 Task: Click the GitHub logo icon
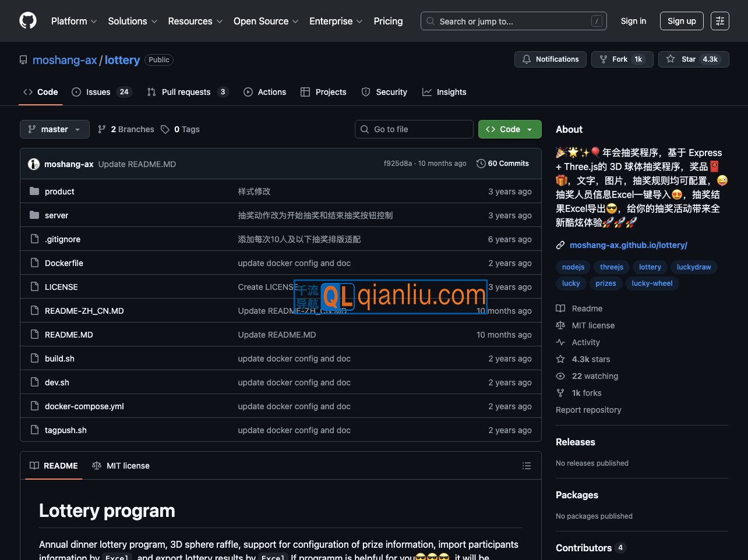[x=28, y=21]
